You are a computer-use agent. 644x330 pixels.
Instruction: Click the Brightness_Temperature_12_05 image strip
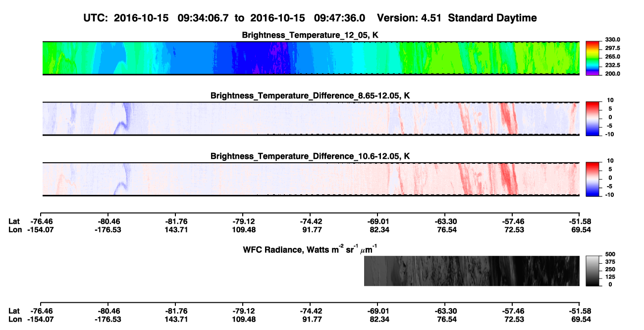[x=311, y=58]
